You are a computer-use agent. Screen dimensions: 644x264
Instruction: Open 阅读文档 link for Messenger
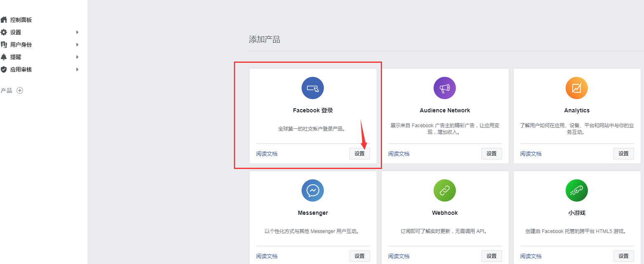[x=267, y=256]
